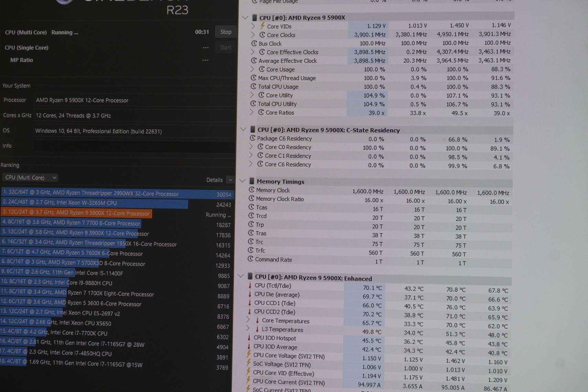
Task: Expand the Core C6 Residency row
Action: pyautogui.click(x=251, y=164)
